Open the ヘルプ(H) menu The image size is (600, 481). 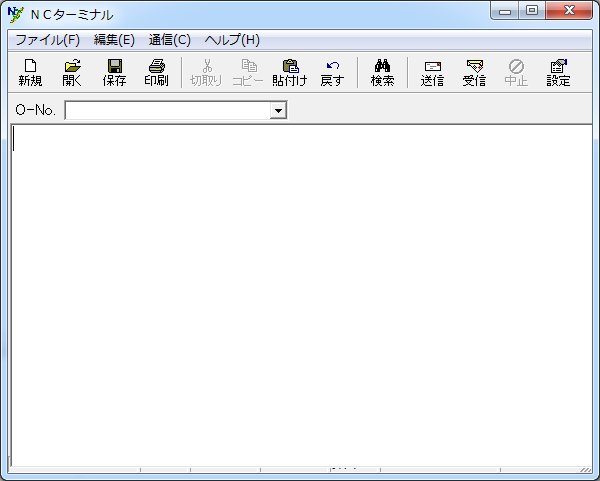[x=232, y=40]
